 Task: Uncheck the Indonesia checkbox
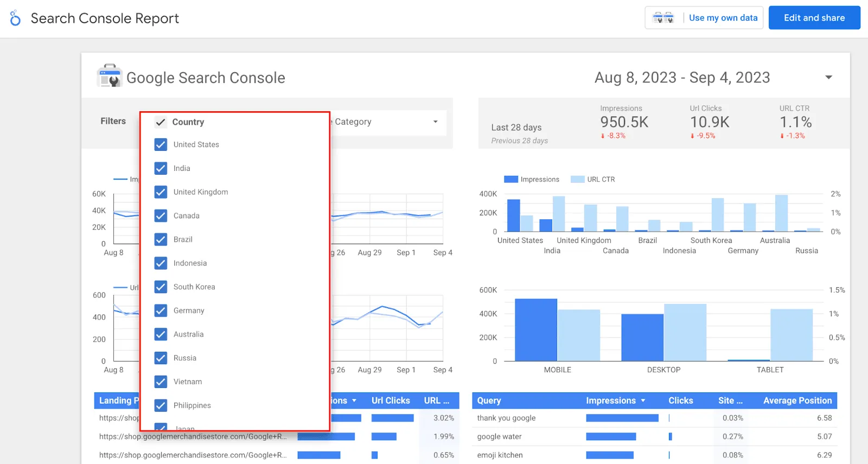click(161, 263)
